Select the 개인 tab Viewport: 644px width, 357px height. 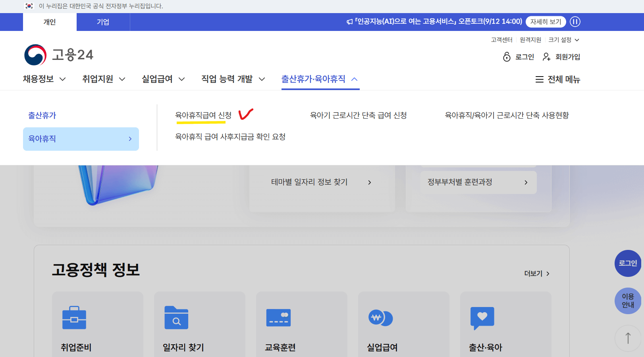50,22
